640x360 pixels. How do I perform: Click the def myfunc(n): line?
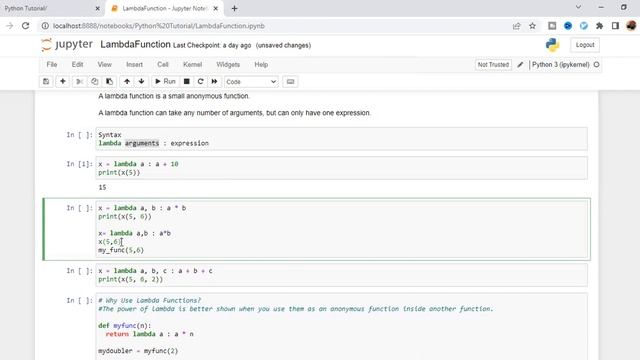[124, 326]
